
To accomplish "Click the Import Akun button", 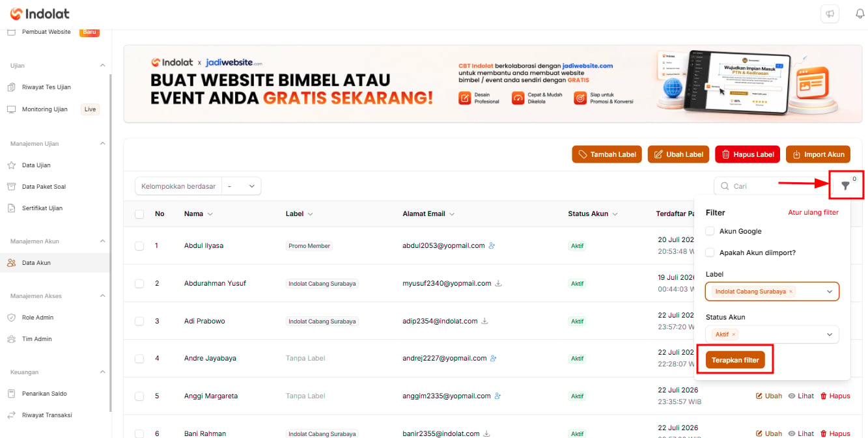I will (x=818, y=154).
